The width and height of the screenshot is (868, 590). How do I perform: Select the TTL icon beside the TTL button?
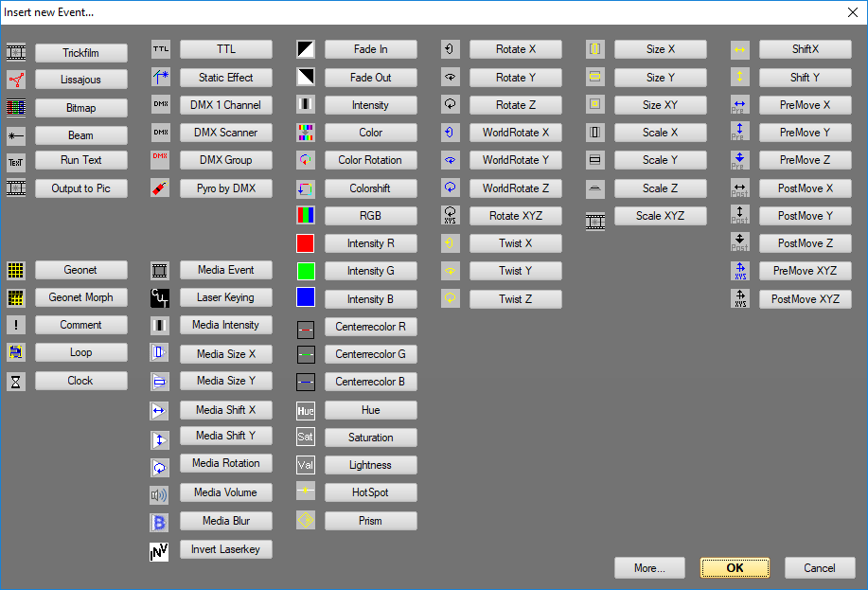click(x=159, y=48)
